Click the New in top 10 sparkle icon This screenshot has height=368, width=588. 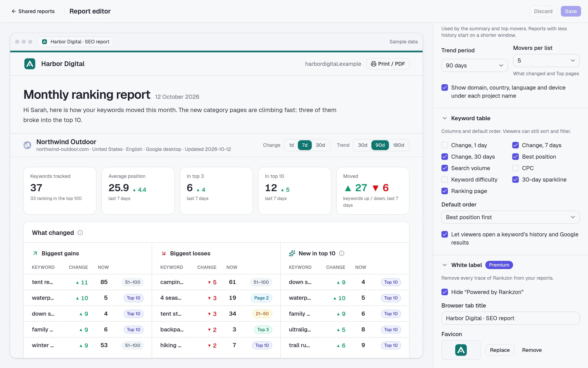pos(292,253)
